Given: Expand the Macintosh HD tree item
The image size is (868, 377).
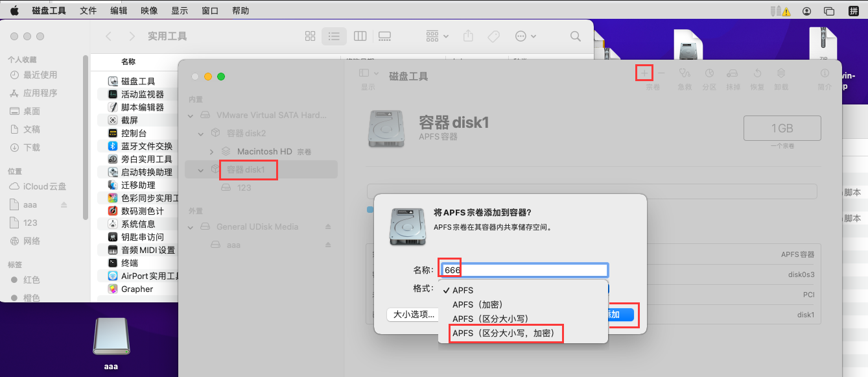Looking at the screenshot, I should click(212, 151).
